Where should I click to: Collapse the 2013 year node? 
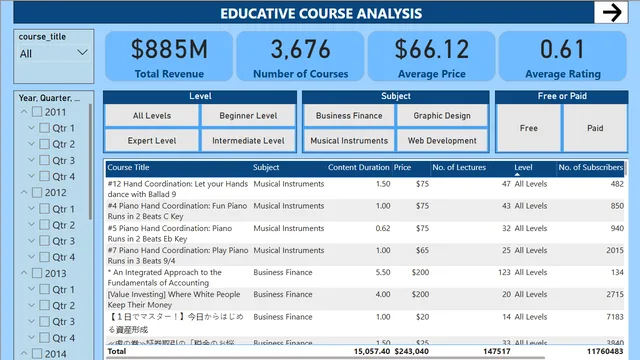coord(24,273)
